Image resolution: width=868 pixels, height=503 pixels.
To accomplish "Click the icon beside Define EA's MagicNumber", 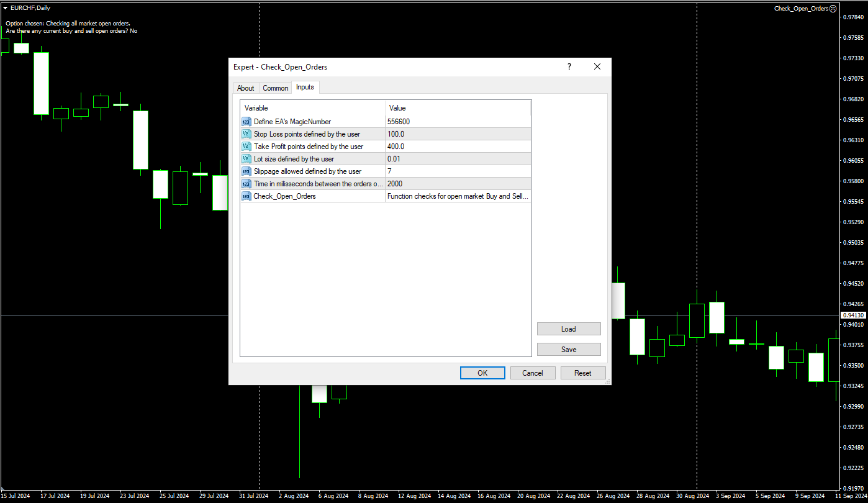I will coord(246,122).
